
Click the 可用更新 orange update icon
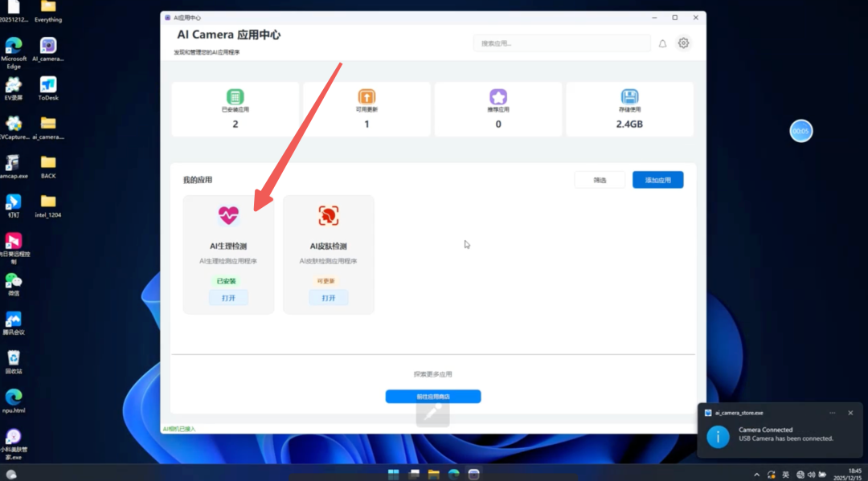coord(366,96)
